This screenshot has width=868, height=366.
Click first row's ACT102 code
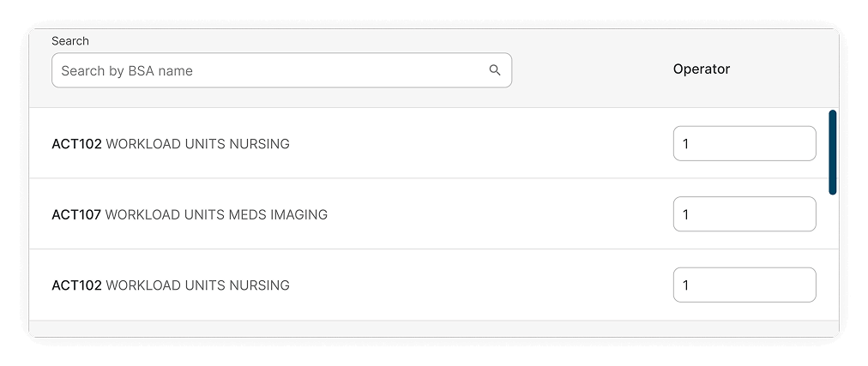click(76, 144)
